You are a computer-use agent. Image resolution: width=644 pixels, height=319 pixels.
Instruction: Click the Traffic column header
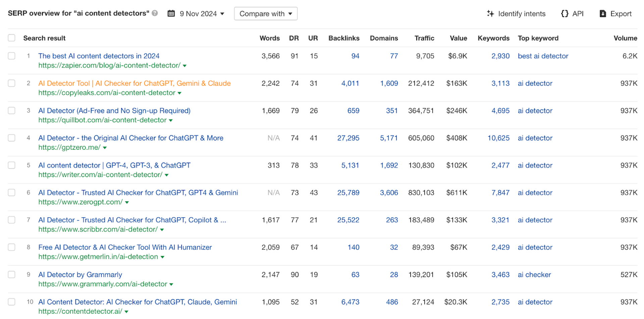click(x=424, y=38)
